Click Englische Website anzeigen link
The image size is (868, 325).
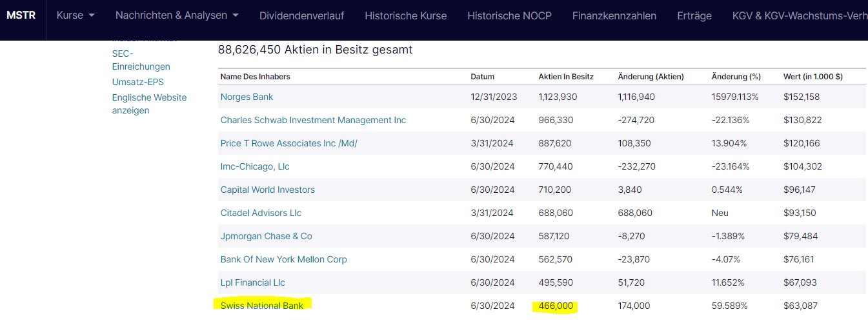pos(149,104)
